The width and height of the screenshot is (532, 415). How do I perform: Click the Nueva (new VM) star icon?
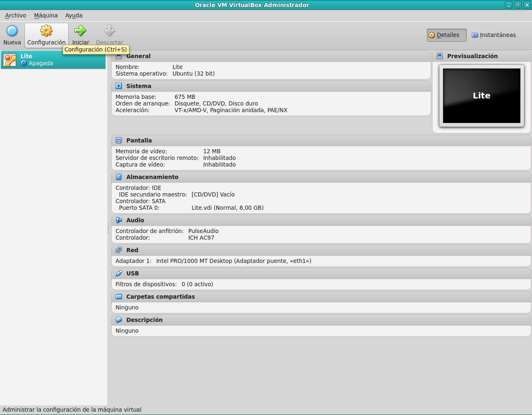[x=12, y=31]
